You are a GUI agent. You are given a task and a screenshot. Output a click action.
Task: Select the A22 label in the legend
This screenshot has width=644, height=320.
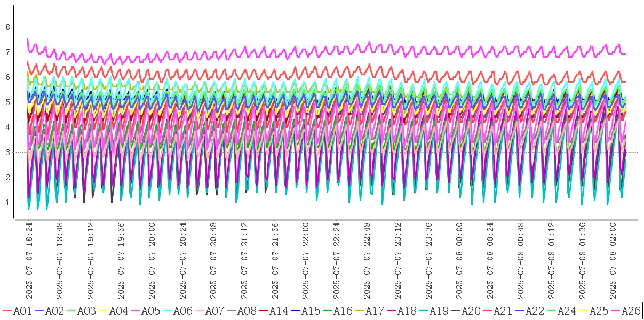click(535, 310)
